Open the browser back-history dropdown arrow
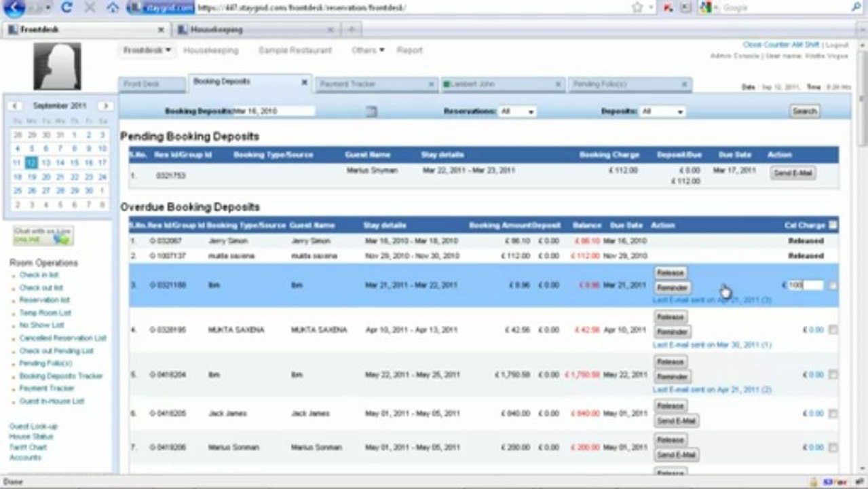The width and height of the screenshot is (868, 489). tap(48, 8)
